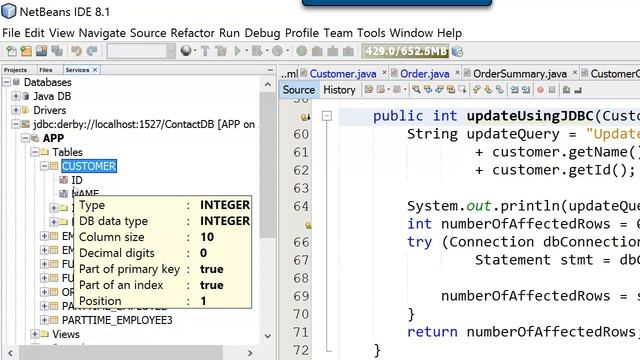Screen dimensions: 640x360
Task: Click the Build Project hammer icon
Action: tap(205, 51)
